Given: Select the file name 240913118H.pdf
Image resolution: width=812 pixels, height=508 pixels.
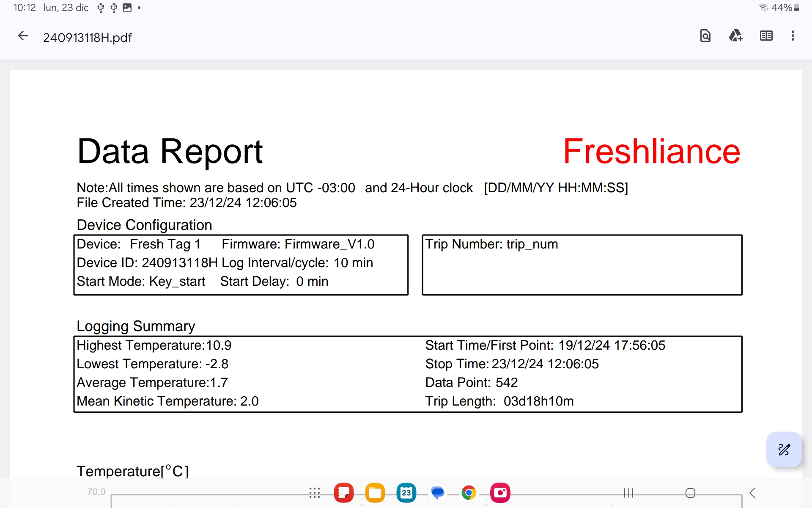Looking at the screenshot, I should pyautogui.click(x=88, y=38).
